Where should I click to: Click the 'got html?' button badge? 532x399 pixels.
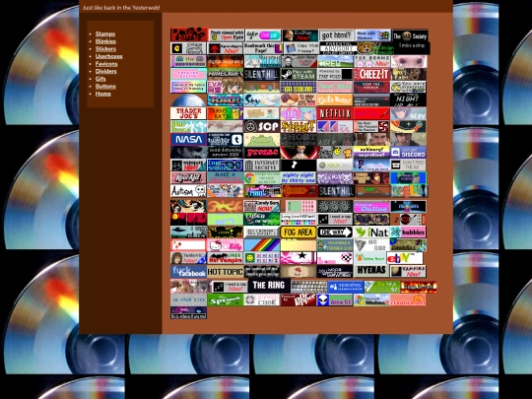pyautogui.click(x=336, y=35)
